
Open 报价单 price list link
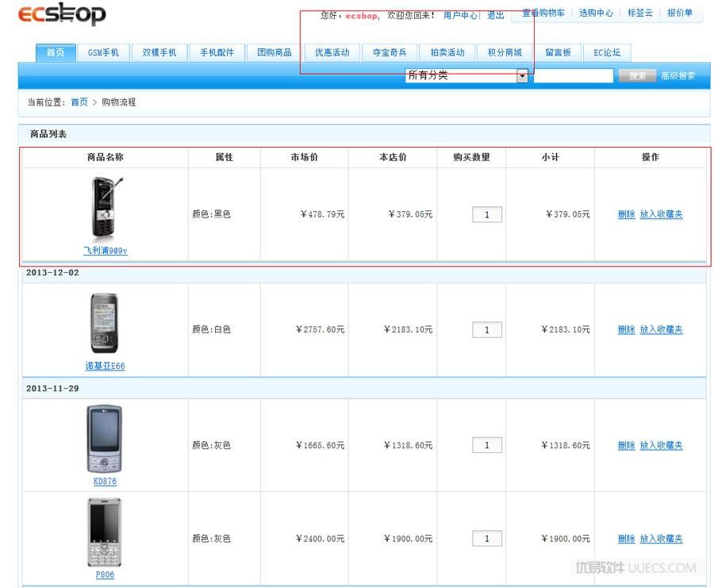[680, 13]
